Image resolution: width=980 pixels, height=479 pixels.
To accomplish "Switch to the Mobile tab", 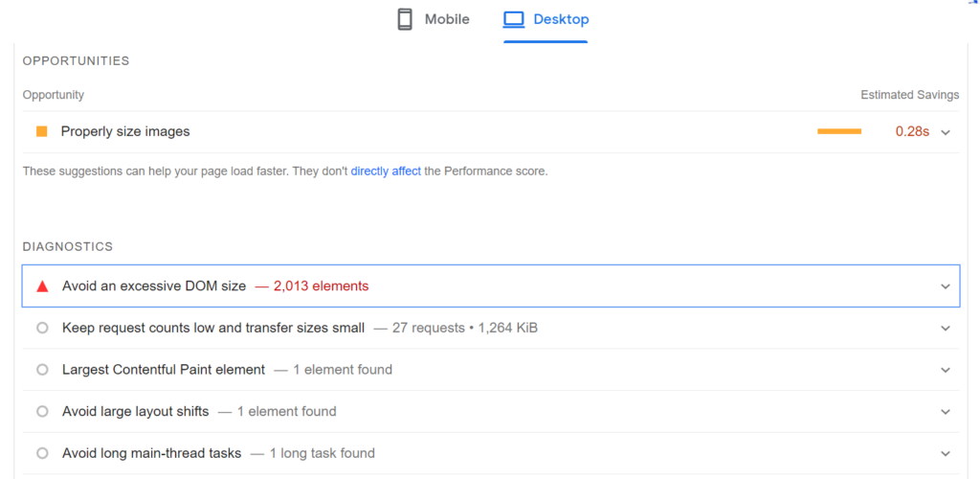I will point(434,19).
